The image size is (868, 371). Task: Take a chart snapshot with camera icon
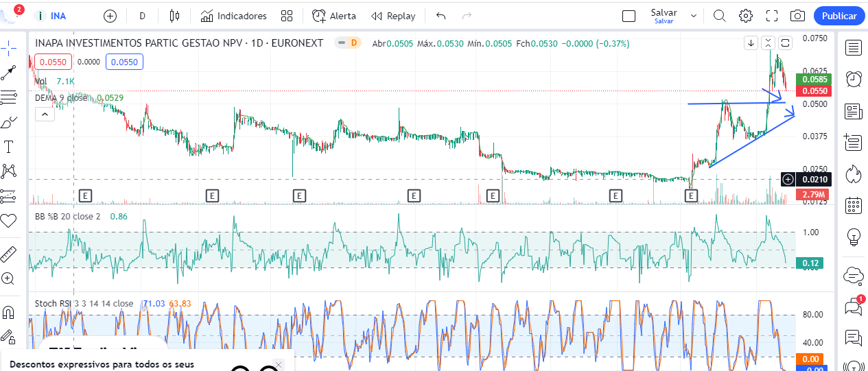797,16
